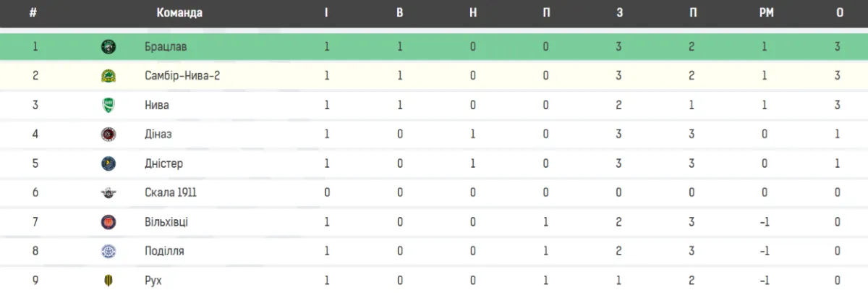Click the Рух striped team crest
This screenshot has height=293, width=868.
coord(109,281)
